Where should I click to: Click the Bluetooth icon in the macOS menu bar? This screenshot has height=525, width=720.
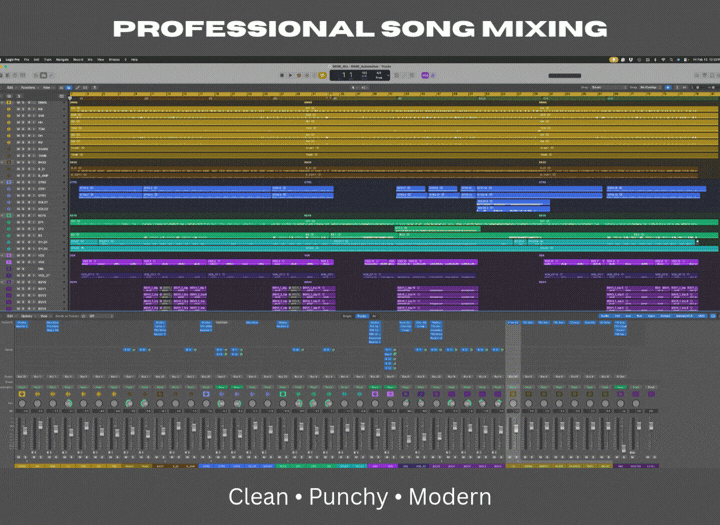655,60
